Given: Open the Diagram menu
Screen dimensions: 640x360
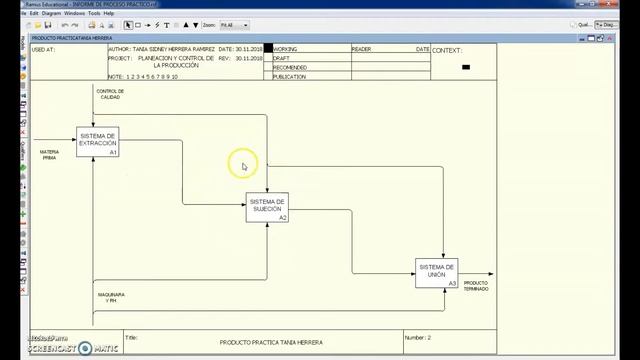Looking at the screenshot, I should (x=51, y=13).
